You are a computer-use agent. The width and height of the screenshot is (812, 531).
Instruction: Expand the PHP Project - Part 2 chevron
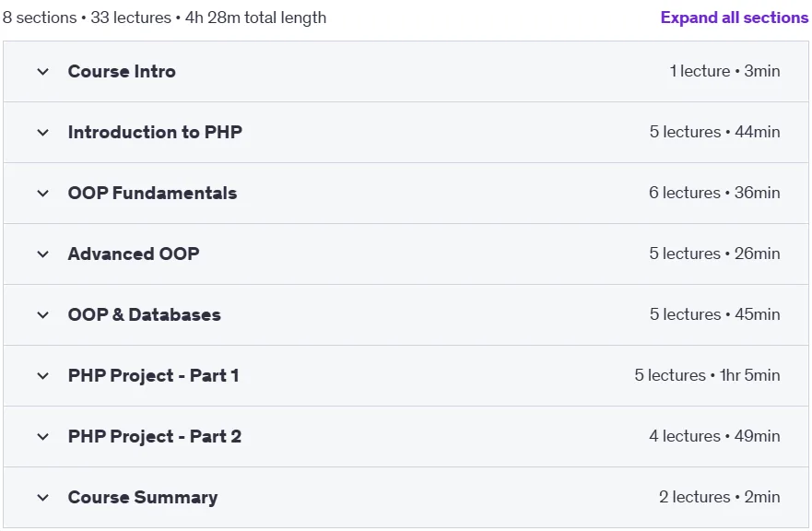click(x=43, y=437)
